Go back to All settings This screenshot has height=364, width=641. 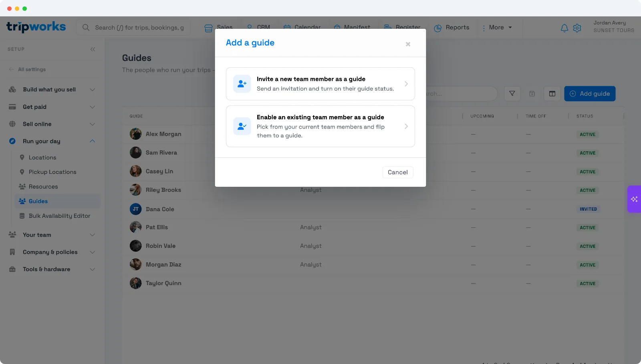27,69
